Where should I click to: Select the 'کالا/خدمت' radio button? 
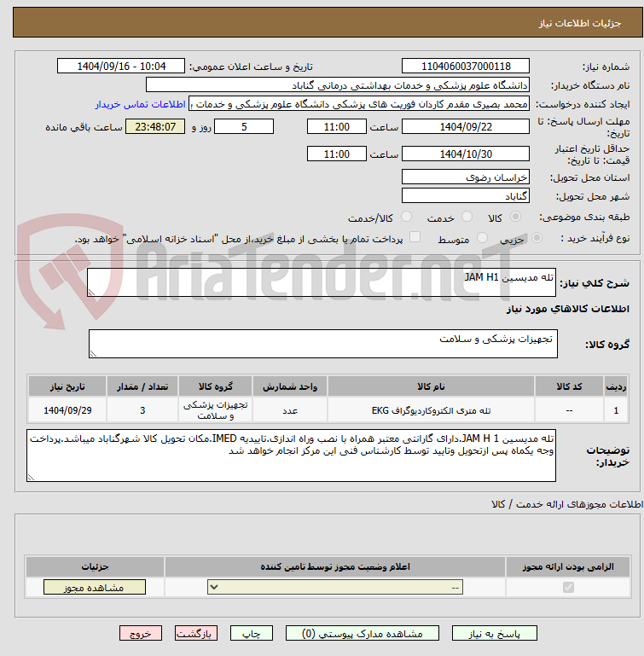point(406,217)
